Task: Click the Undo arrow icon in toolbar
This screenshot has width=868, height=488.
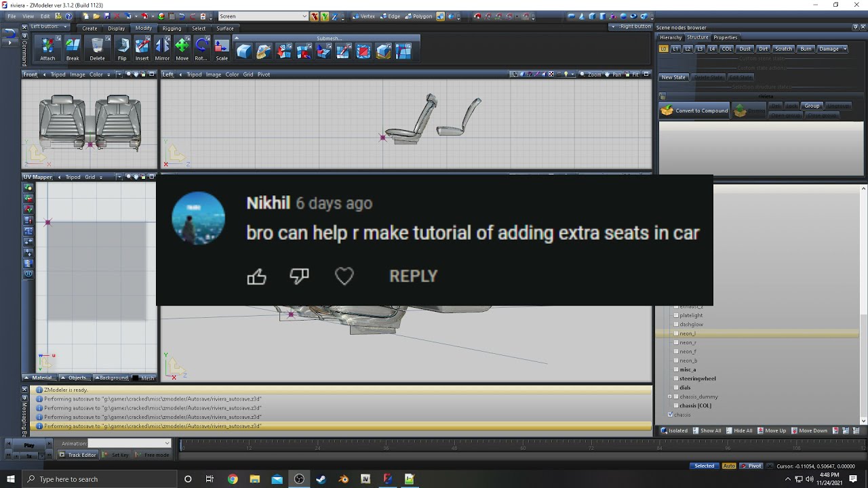Action: pos(182,16)
